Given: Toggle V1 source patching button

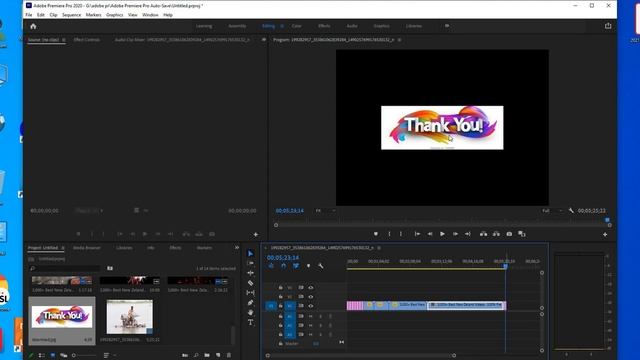Looking at the screenshot, I should click(x=271, y=306).
